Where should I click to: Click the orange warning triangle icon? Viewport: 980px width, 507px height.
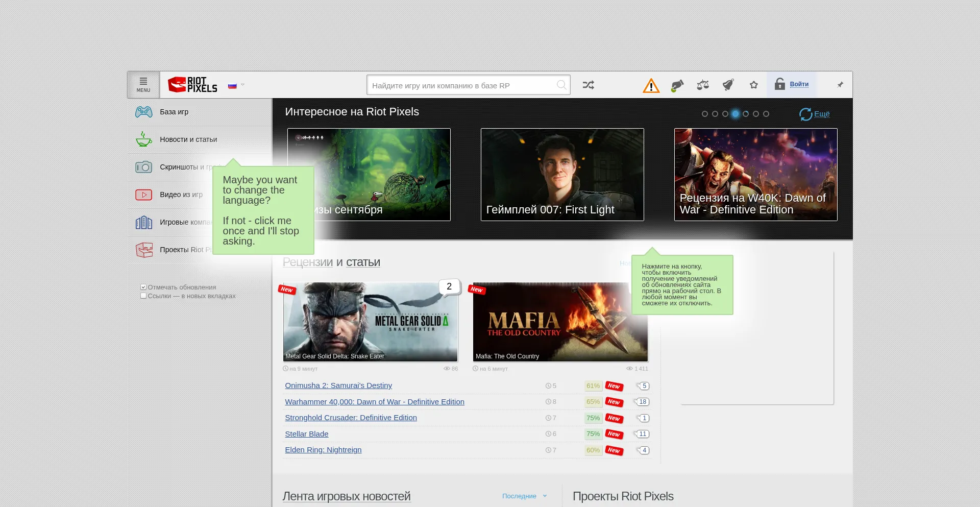(651, 86)
